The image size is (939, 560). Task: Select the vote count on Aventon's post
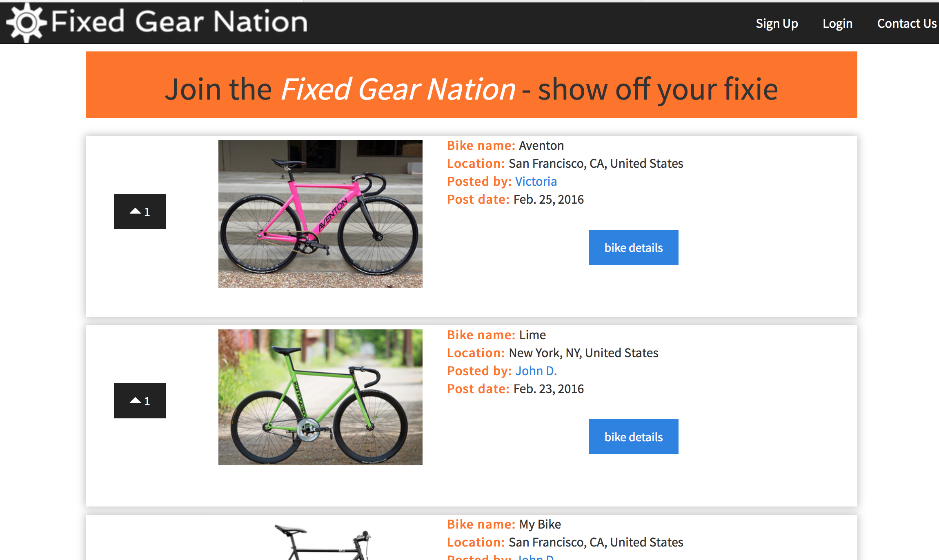click(x=147, y=211)
